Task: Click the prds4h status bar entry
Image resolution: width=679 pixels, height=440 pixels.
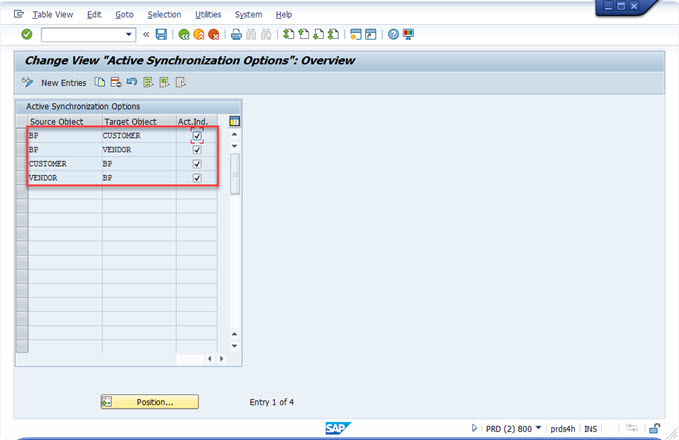Action: (563, 429)
